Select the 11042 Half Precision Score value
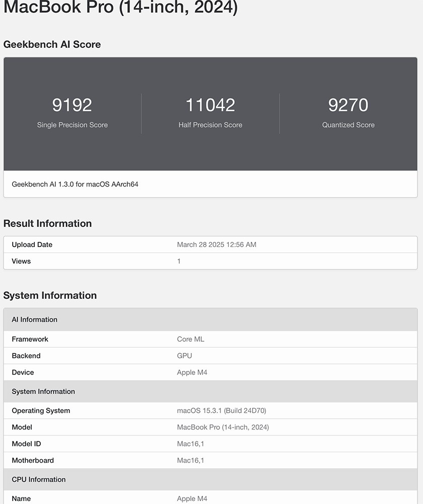Image resolution: width=423 pixels, height=504 pixels. click(210, 105)
